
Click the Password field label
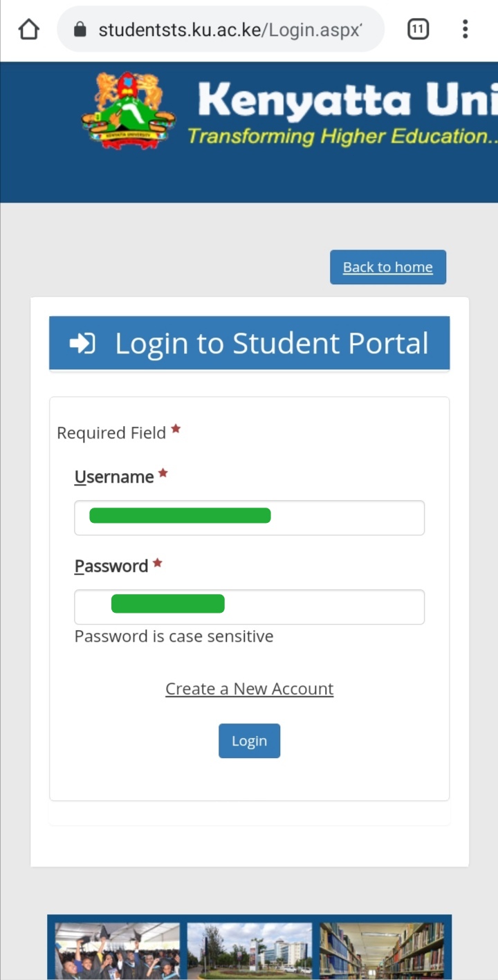111,566
